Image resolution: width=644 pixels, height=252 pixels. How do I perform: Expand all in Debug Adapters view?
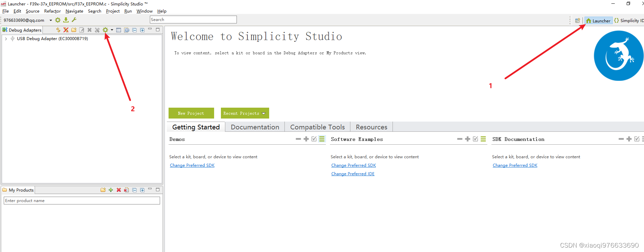tap(142, 30)
